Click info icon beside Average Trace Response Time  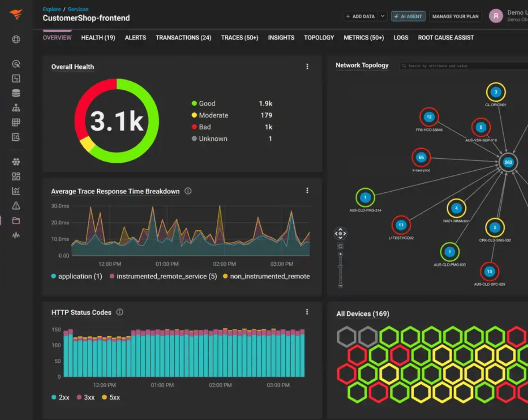tap(188, 191)
